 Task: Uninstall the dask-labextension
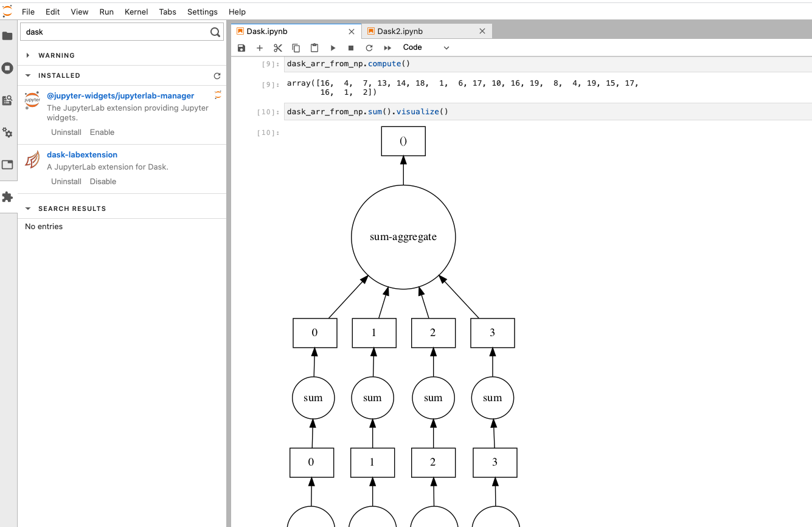click(66, 181)
